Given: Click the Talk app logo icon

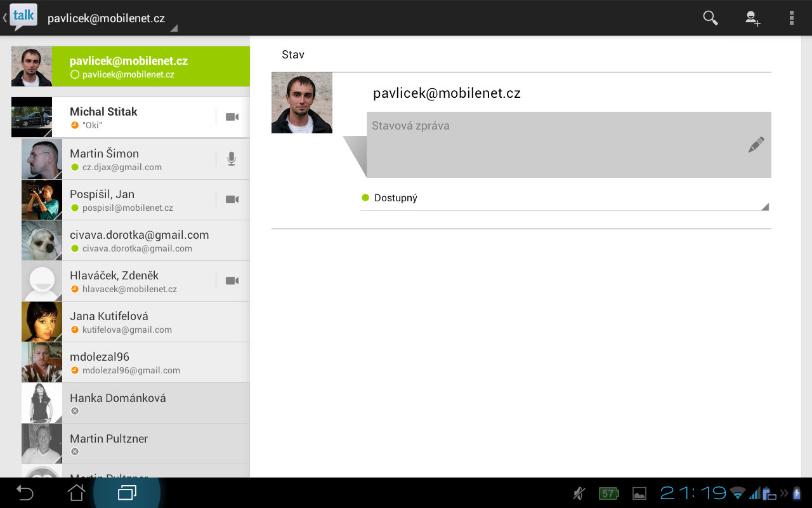Looking at the screenshot, I should pyautogui.click(x=23, y=17).
